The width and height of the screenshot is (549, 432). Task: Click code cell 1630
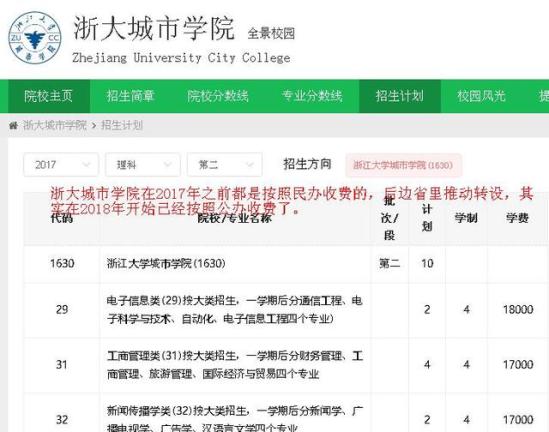tap(62, 263)
